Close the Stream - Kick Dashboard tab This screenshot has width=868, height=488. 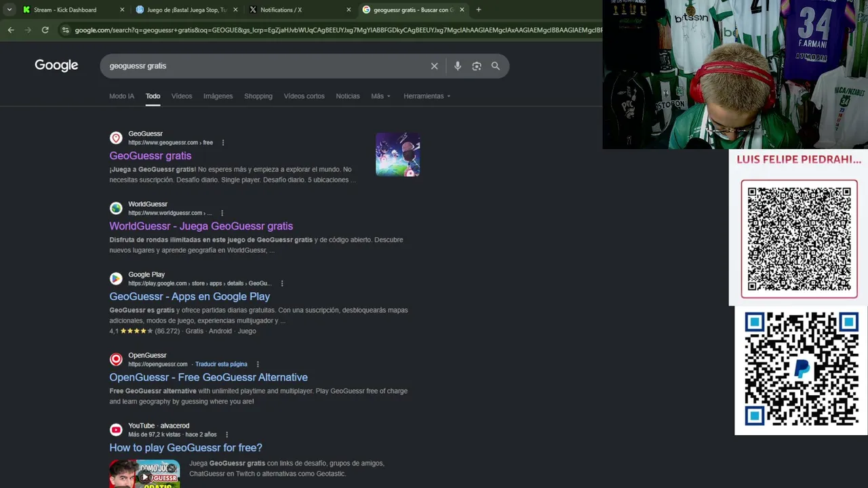click(x=122, y=9)
